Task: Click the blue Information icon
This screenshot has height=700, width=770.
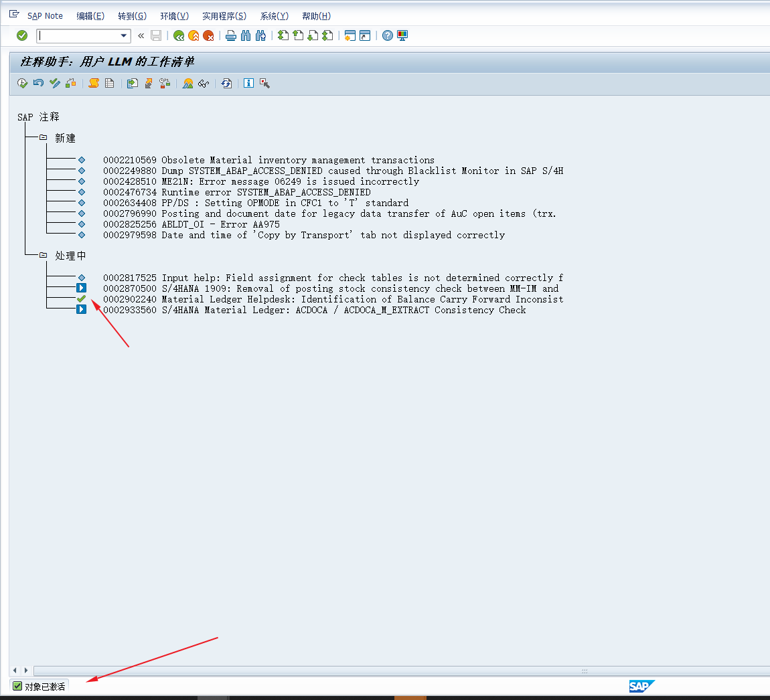Action: (x=248, y=84)
